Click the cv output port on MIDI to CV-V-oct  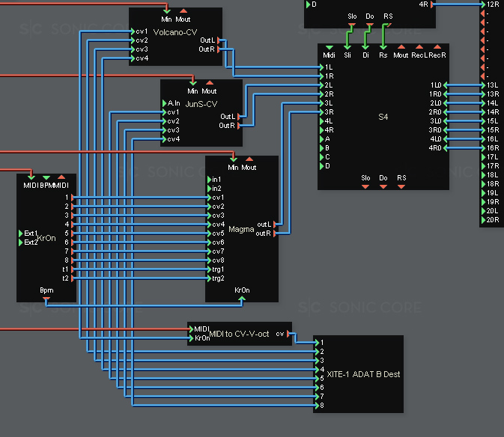click(289, 334)
